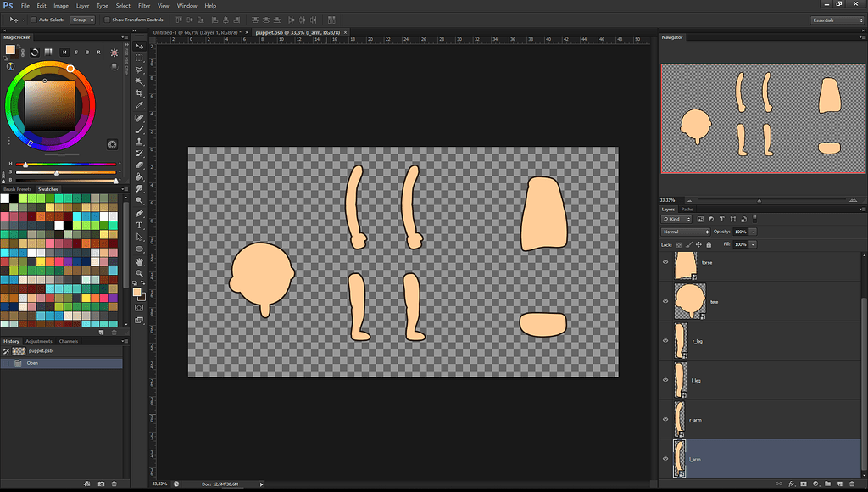This screenshot has width=868, height=492.
Task: Click the Lock transparent pixels icon
Action: point(679,244)
